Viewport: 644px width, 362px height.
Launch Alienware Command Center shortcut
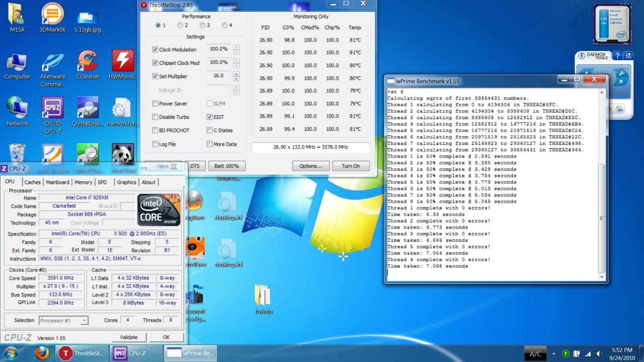(52, 69)
